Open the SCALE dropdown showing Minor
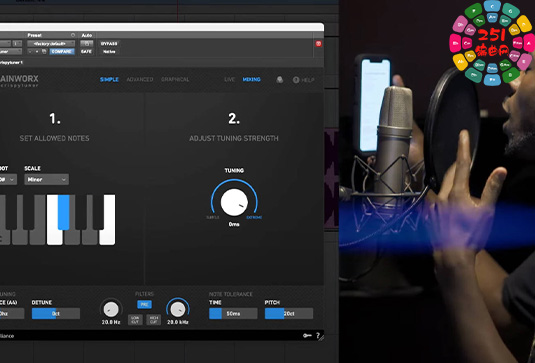The height and width of the screenshot is (363, 535). pos(46,179)
